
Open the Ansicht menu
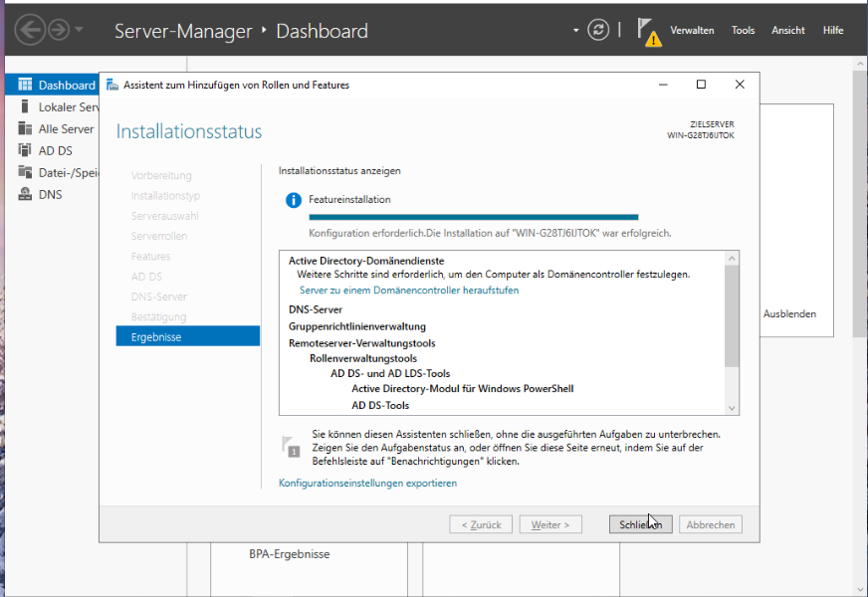(787, 31)
